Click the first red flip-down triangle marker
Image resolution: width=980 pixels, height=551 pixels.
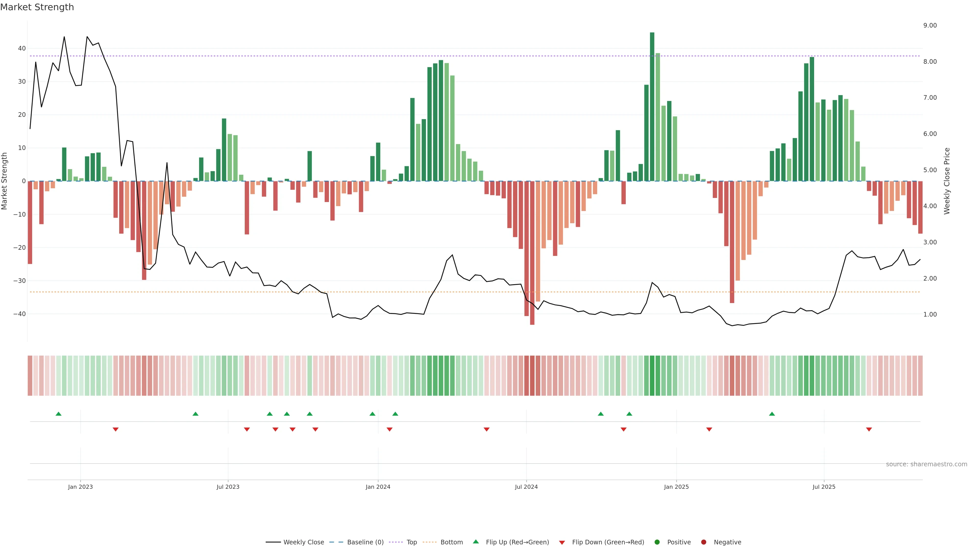click(x=116, y=429)
